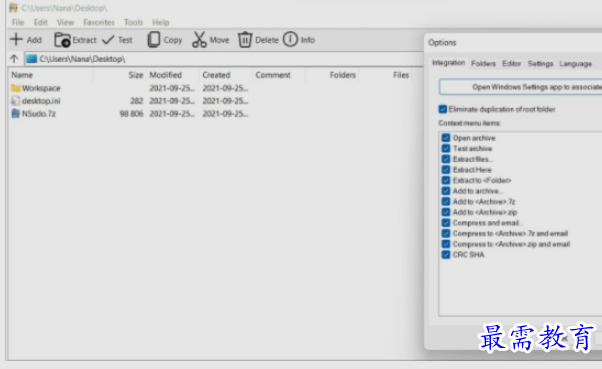Open the Favorites menu
The image size is (602, 369).
pos(99,22)
